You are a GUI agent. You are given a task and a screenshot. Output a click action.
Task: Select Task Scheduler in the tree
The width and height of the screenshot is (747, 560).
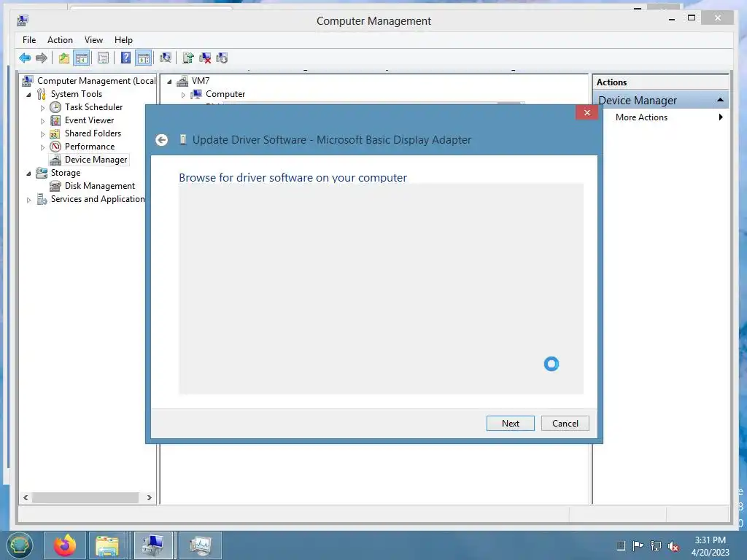click(x=94, y=107)
